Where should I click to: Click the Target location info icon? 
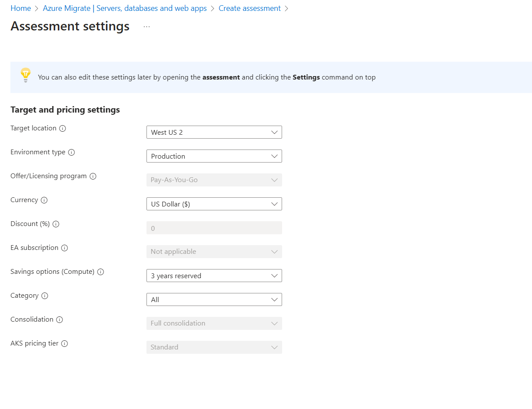point(63,128)
